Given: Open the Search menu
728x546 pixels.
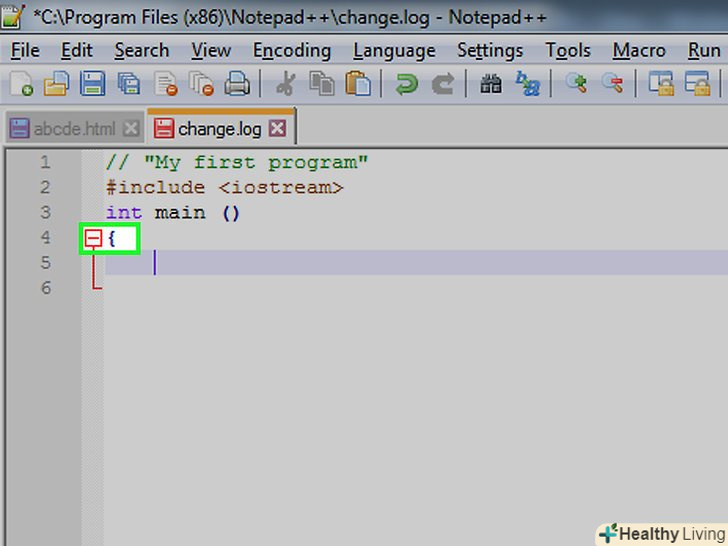Looking at the screenshot, I should (x=142, y=50).
